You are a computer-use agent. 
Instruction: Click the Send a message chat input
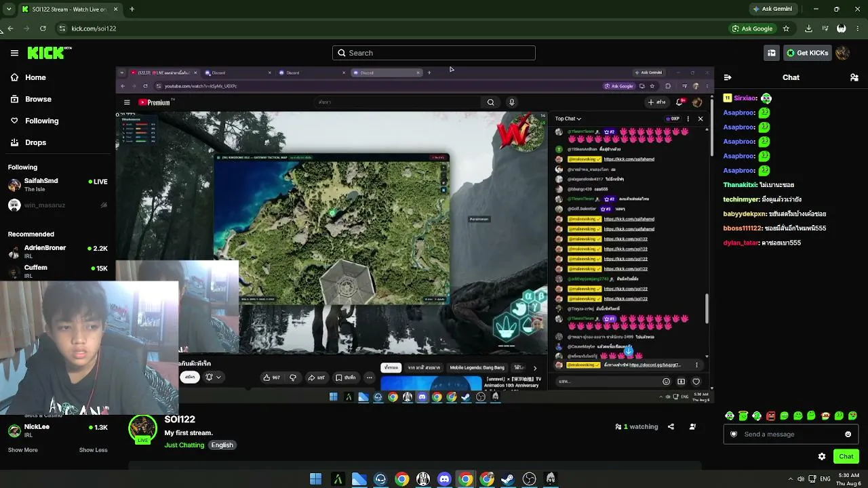pyautogui.click(x=791, y=434)
